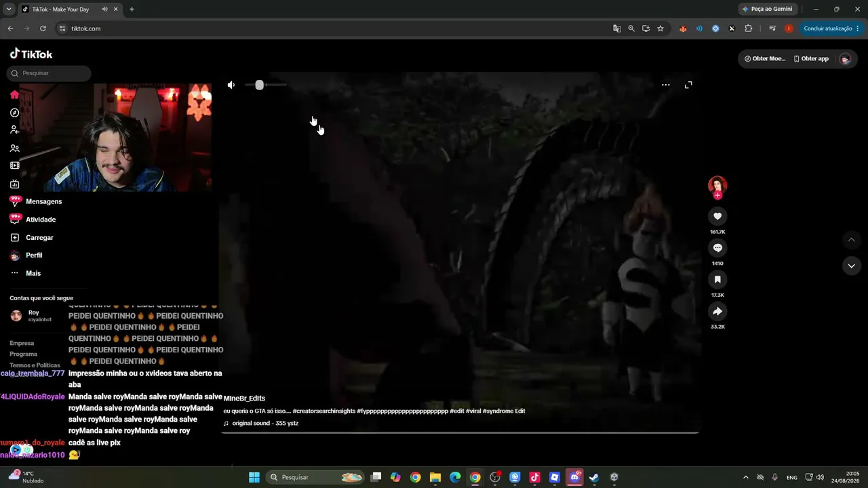Focus the TikTok Pesquisar search field
Screen dimensions: 868x488
(x=49, y=73)
